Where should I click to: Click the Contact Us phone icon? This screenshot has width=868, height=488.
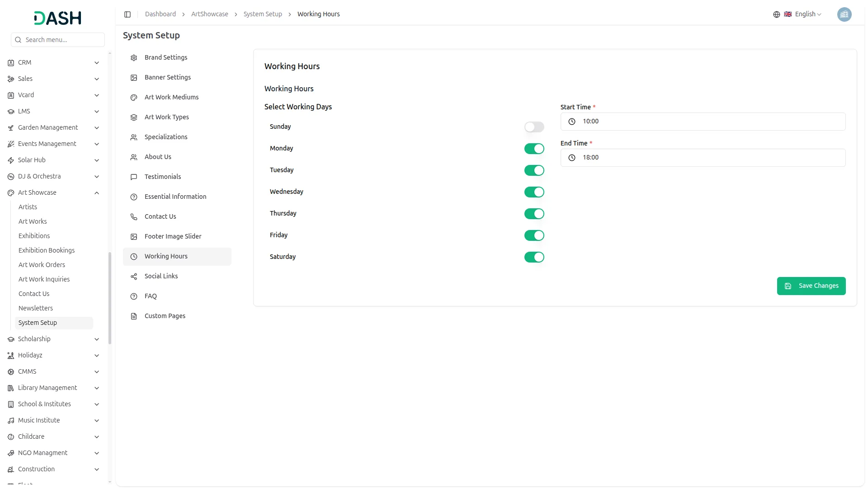(134, 217)
